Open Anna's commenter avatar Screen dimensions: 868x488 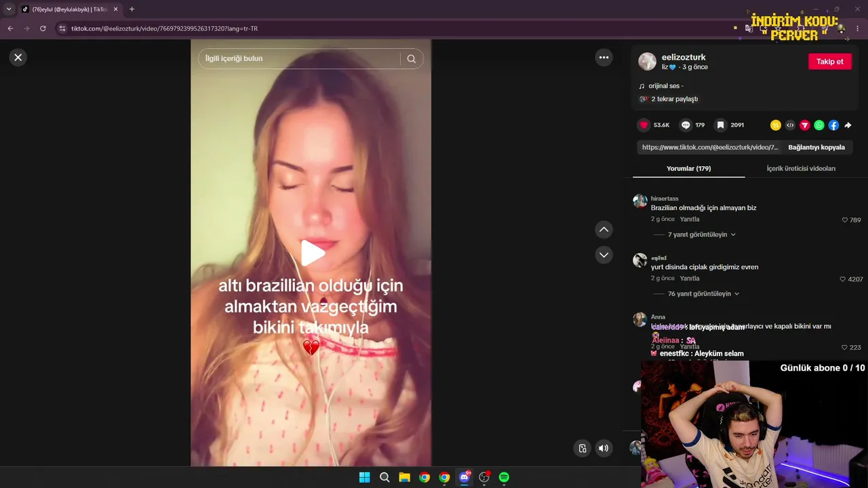point(640,320)
